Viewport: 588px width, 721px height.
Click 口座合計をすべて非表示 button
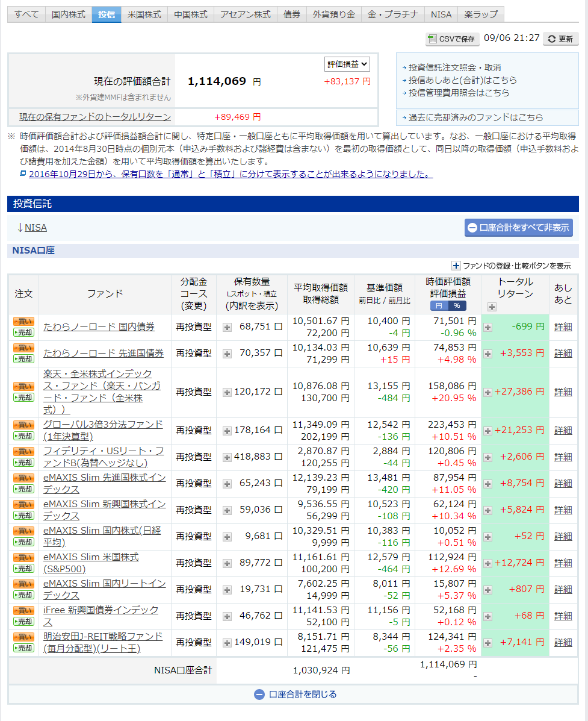(x=519, y=228)
